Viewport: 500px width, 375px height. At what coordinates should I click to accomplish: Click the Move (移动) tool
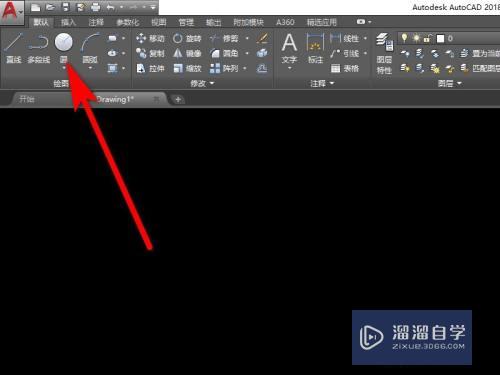150,39
